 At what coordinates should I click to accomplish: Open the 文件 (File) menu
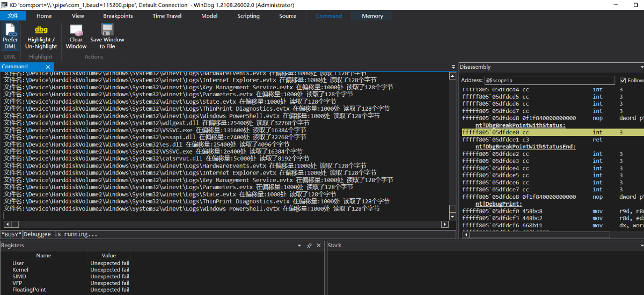[13, 16]
